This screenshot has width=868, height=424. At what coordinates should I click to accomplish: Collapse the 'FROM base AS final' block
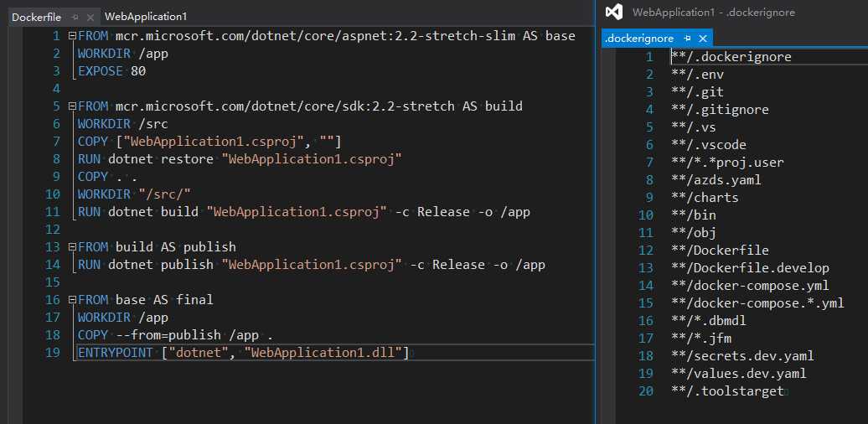point(72,299)
